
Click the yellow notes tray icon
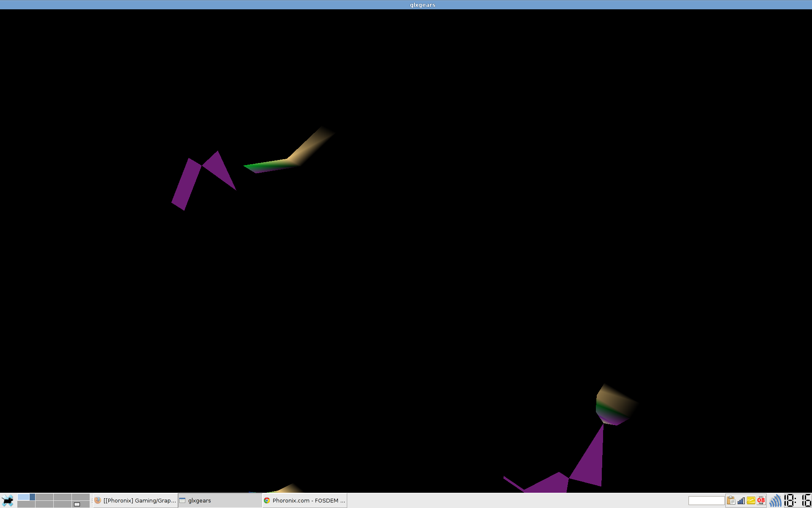pos(751,500)
